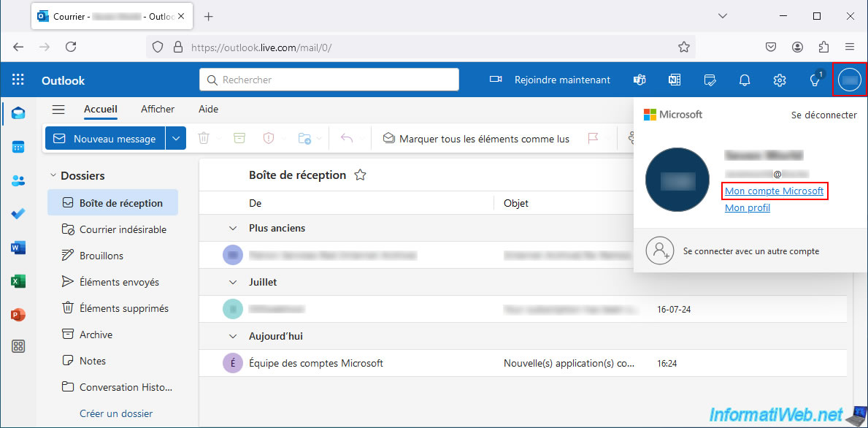Open the Mail module in sidebar
The height and width of the screenshot is (428, 868).
[x=18, y=113]
